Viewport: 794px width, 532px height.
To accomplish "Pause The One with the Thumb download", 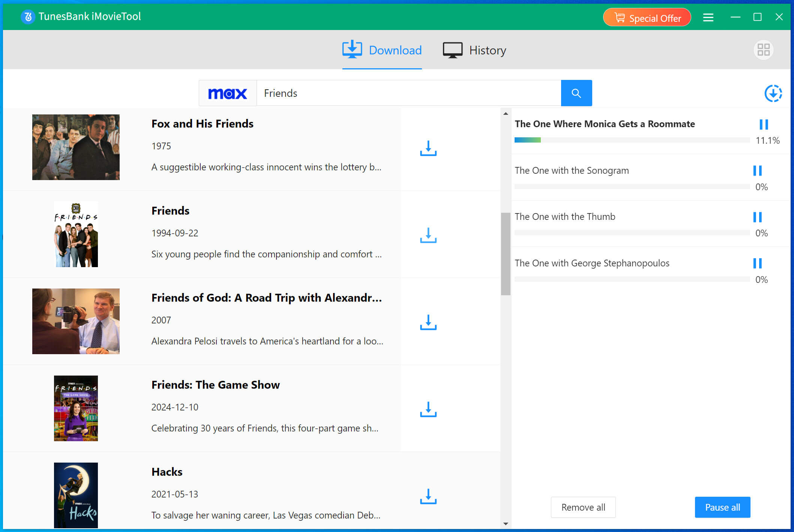I will pos(757,217).
